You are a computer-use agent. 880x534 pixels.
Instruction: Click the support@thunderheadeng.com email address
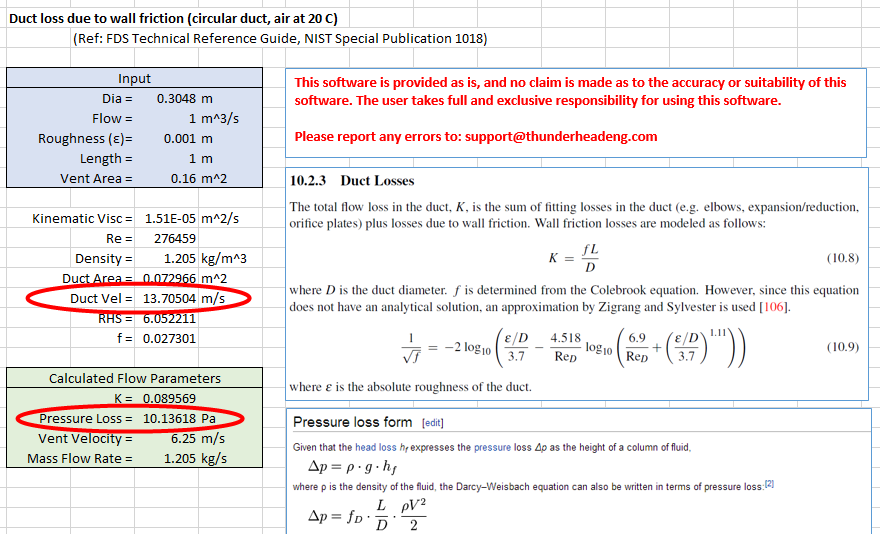pos(561,136)
